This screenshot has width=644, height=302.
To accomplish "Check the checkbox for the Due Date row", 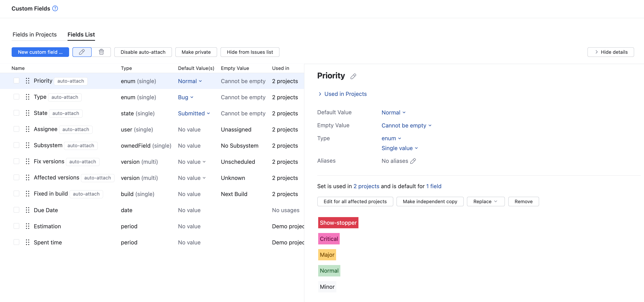I will tap(16, 210).
